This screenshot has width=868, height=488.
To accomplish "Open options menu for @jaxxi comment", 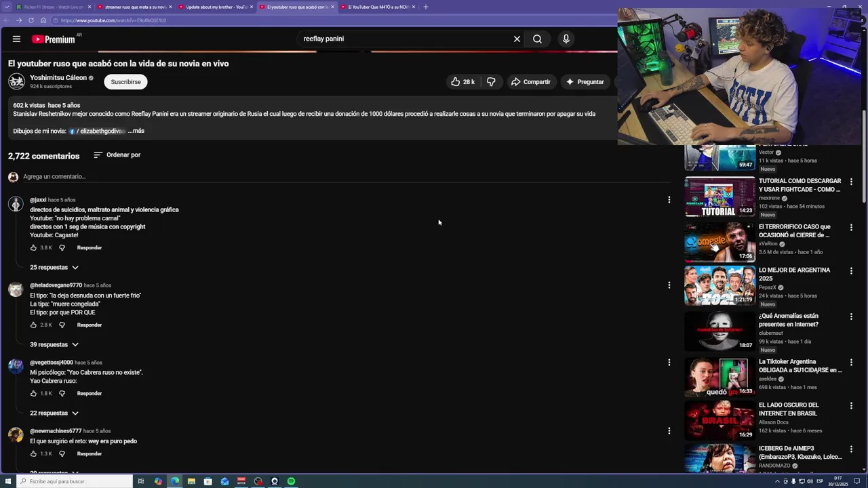I will click(x=669, y=199).
